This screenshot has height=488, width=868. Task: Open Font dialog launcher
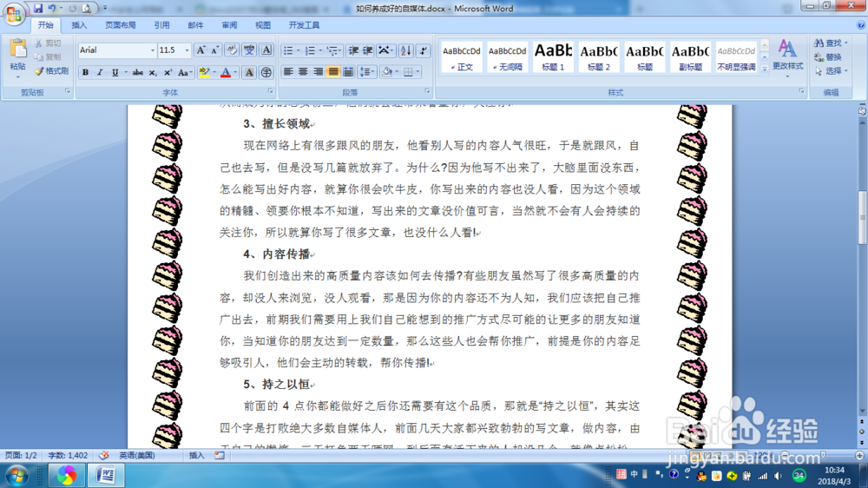pyautogui.click(x=271, y=91)
